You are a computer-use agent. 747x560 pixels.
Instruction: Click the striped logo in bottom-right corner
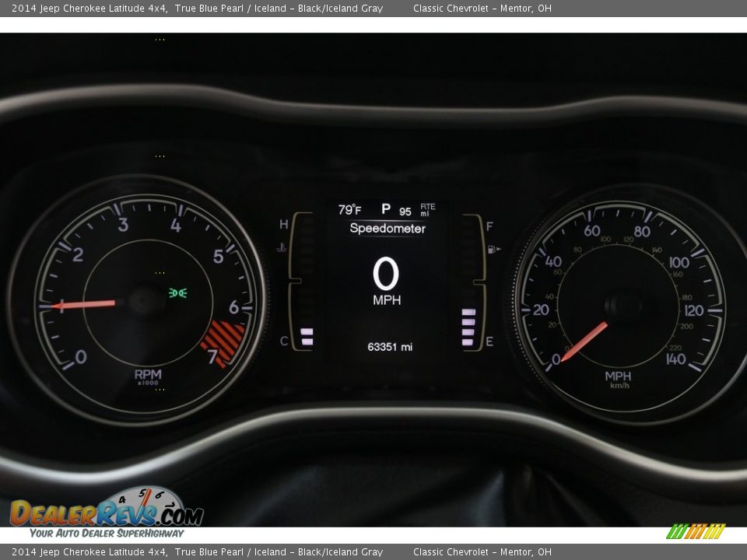click(x=696, y=531)
